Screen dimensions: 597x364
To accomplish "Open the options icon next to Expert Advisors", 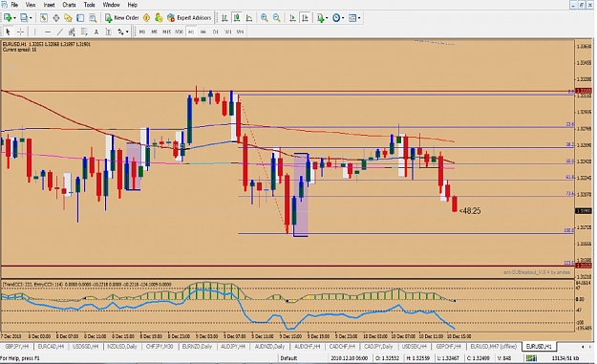I will point(159,18).
